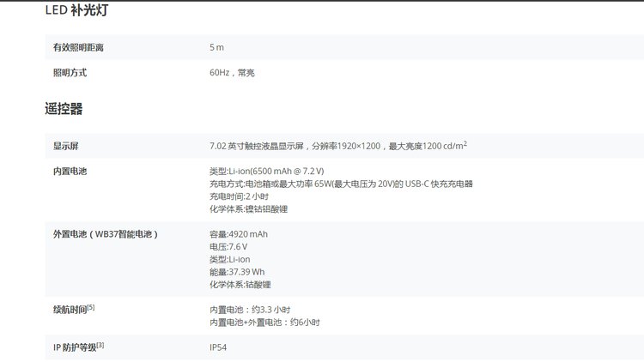Click the 遥控器 section heading
This screenshot has height=362, width=644.
64,109
